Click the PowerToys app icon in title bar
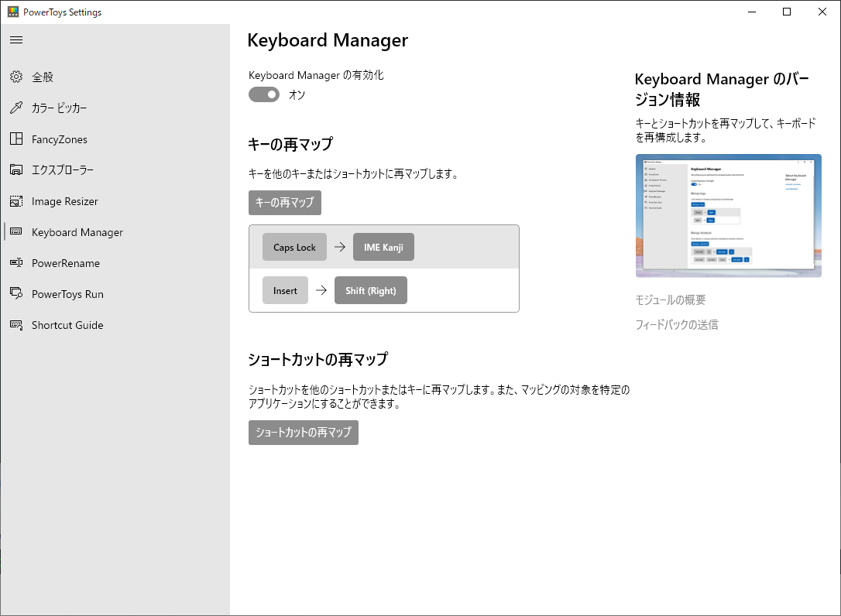The image size is (841, 616). click(x=13, y=12)
